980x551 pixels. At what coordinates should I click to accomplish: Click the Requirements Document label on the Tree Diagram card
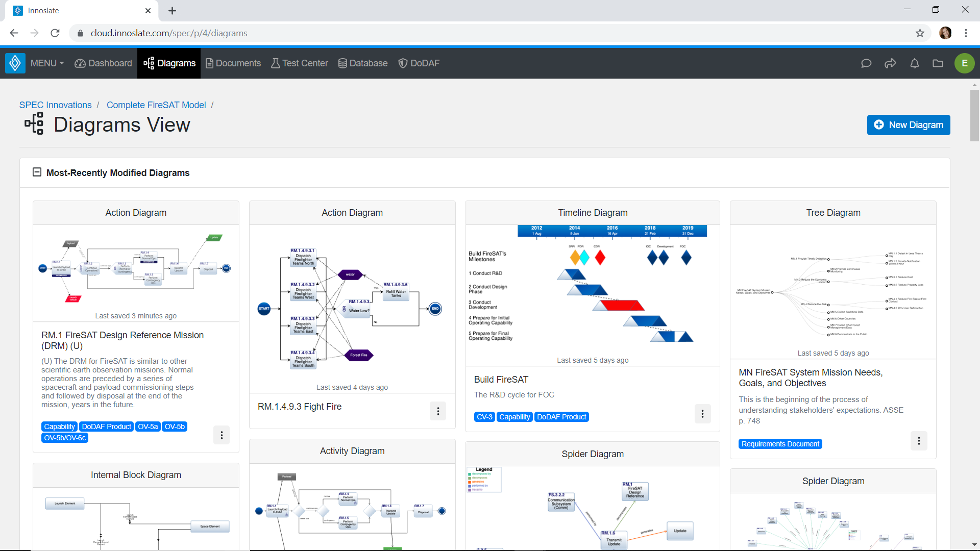pos(780,443)
